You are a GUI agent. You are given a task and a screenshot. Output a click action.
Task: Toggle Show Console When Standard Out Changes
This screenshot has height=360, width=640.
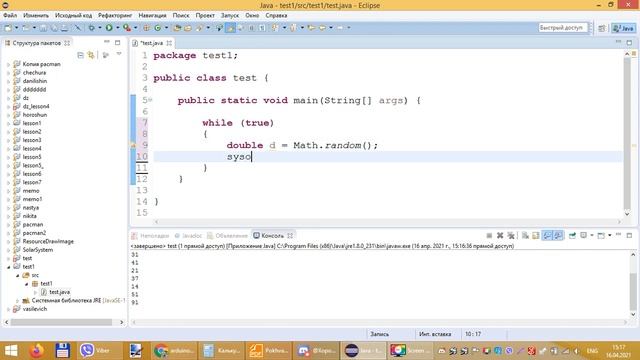547,236
